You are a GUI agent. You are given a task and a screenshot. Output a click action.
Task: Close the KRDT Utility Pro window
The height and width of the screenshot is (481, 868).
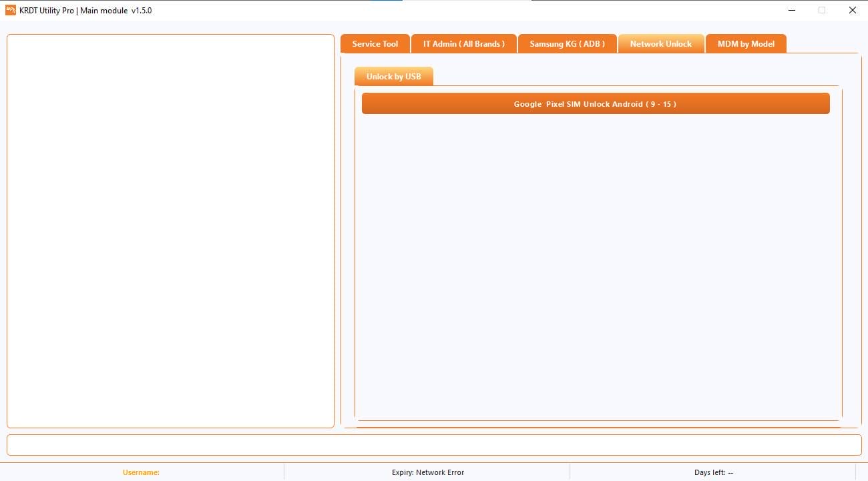(x=853, y=11)
